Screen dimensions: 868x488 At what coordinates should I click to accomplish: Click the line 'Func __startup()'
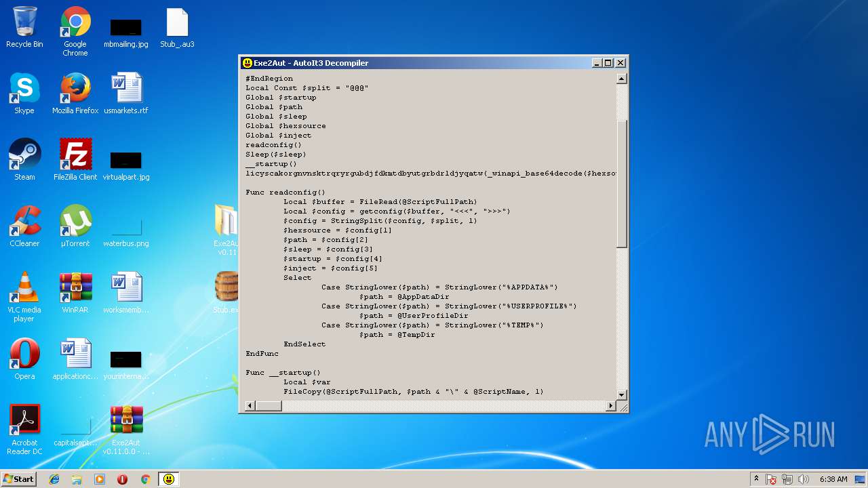tap(283, 373)
